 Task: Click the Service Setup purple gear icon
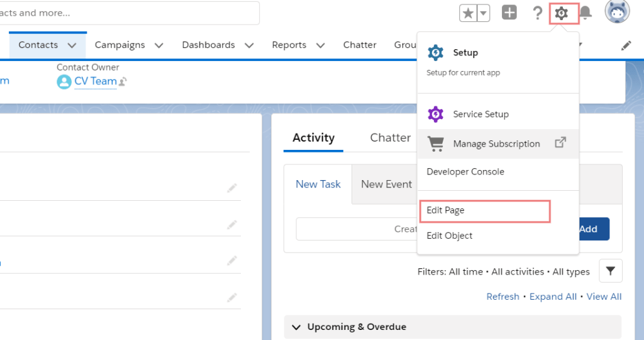point(436,115)
